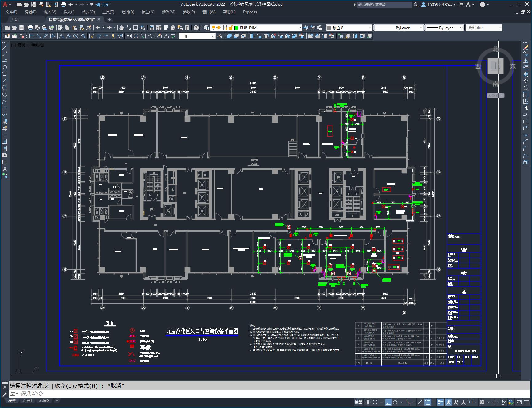
Task: Toggle snap mode in status bar
Action: tap(375, 402)
